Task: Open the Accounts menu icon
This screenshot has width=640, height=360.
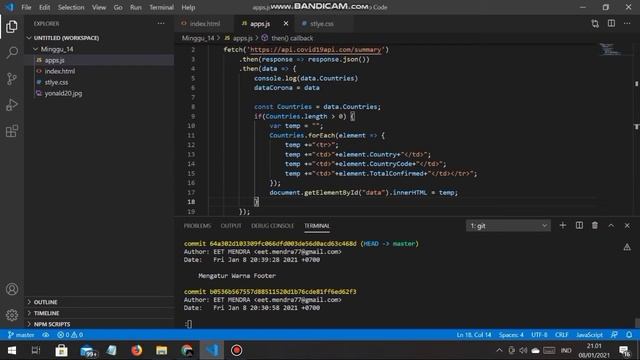Action: (x=12, y=289)
